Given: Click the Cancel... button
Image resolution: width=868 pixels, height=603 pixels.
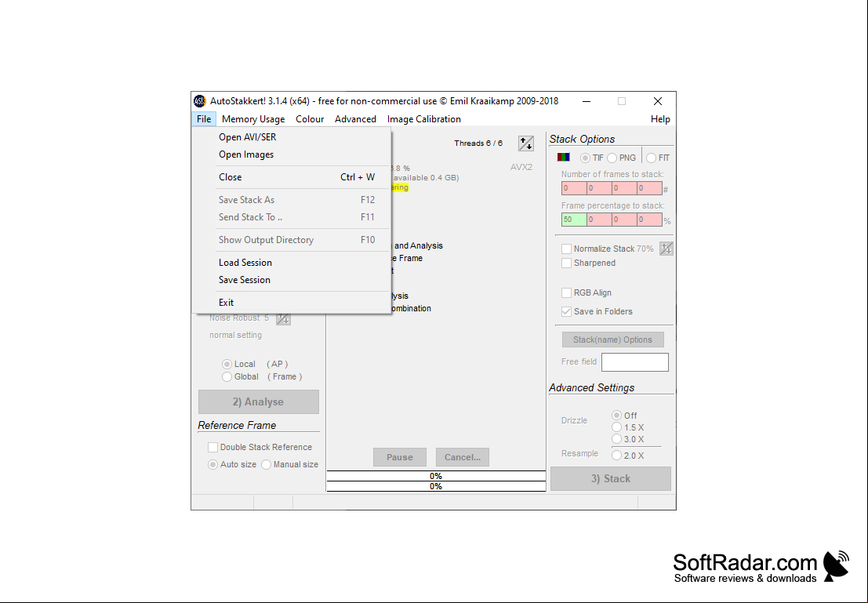Looking at the screenshot, I should [463, 457].
